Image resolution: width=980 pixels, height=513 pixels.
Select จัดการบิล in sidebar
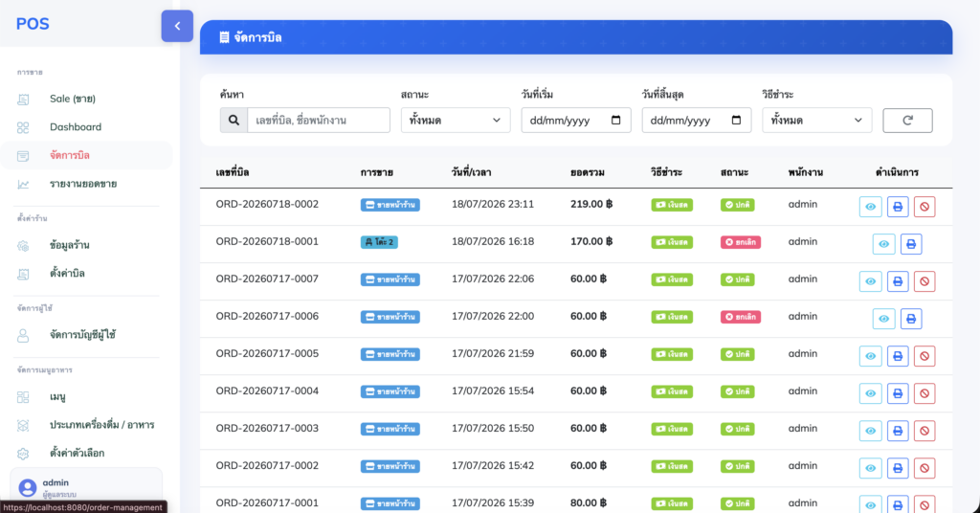tap(86, 155)
